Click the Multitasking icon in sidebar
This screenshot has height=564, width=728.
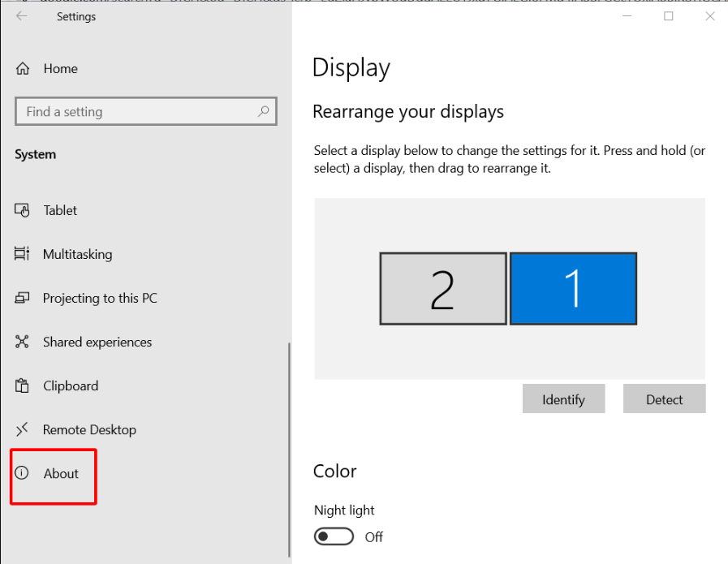(23, 254)
